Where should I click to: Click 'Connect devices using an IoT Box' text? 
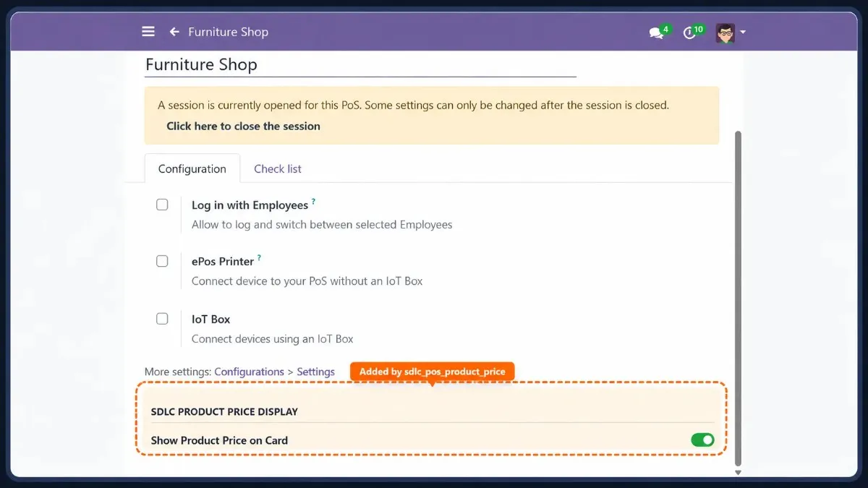tap(273, 338)
